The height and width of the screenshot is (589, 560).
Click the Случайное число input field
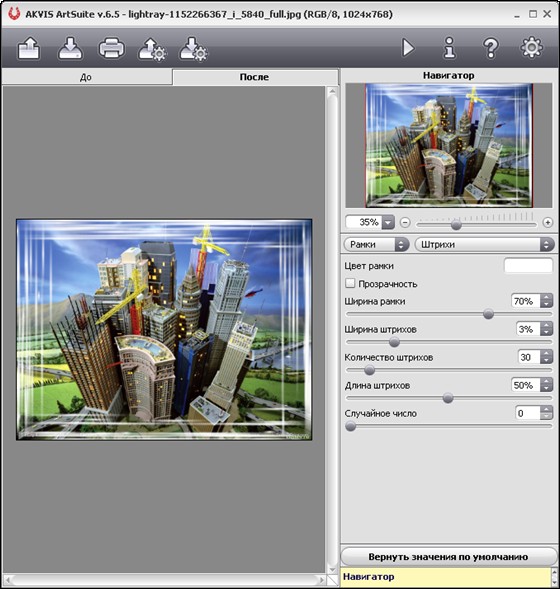coord(527,413)
